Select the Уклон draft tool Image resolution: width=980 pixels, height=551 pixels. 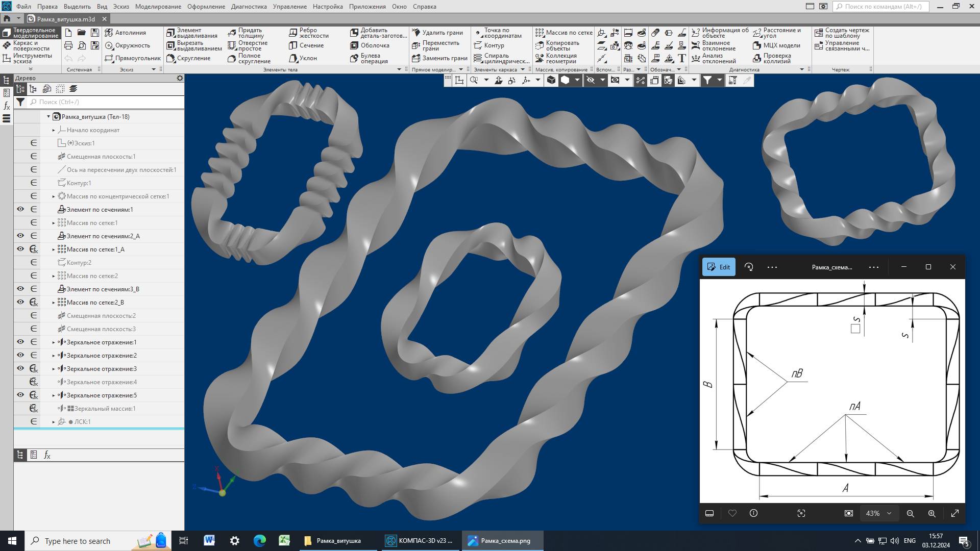pos(303,58)
